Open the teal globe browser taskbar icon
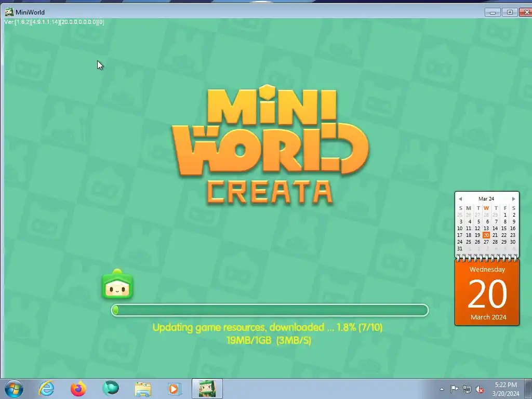 [111, 389]
